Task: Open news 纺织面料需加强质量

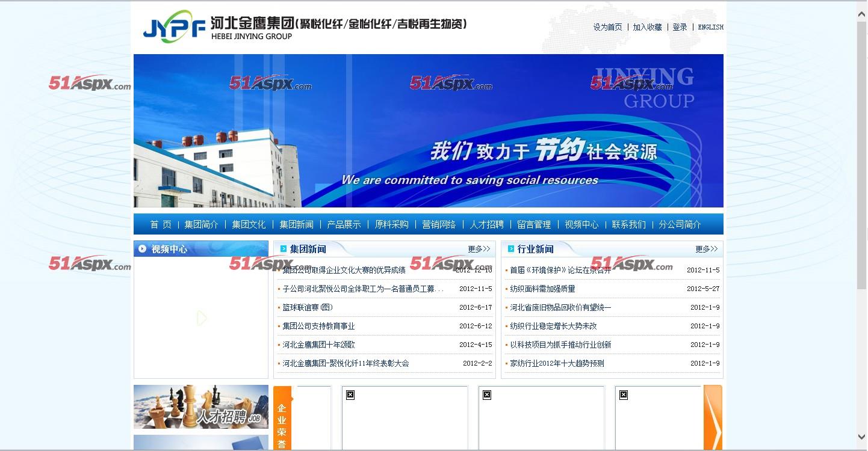Action: [x=542, y=289]
